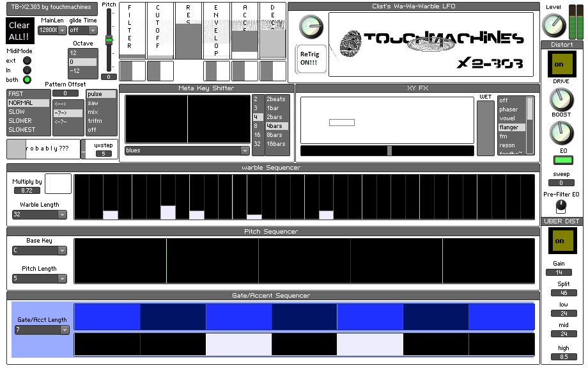The height and width of the screenshot is (368, 588).
Task: Click the Touchmachines X2-303 logo
Action: 431,44
